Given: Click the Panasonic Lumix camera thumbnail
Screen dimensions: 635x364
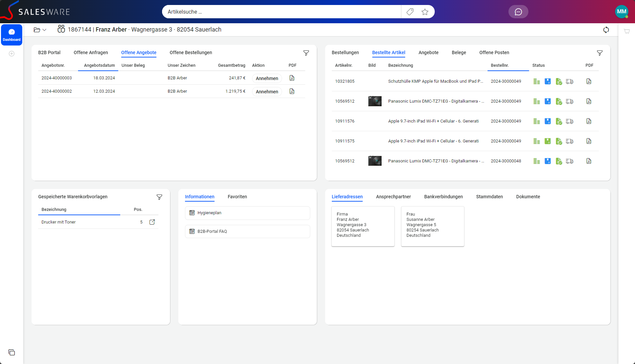Looking at the screenshot, I should pyautogui.click(x=375, y=101).
